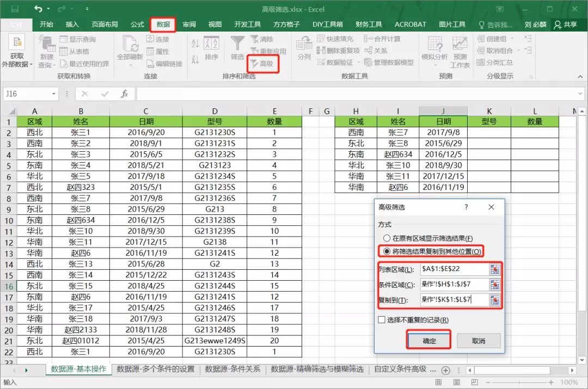The width and height of the screenshot is (588, 389).
Task: Click the Show Queries (显示查询) icon
Action: (x=63, y=39)
